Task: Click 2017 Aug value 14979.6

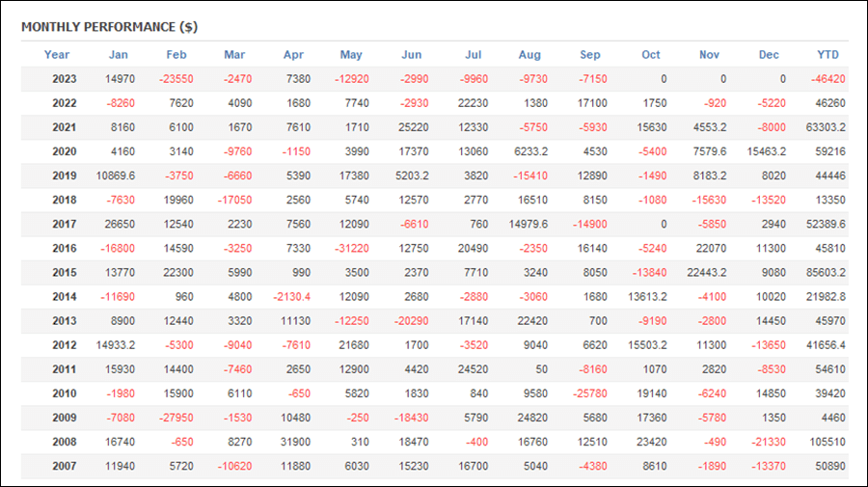Action: [529, 224]
